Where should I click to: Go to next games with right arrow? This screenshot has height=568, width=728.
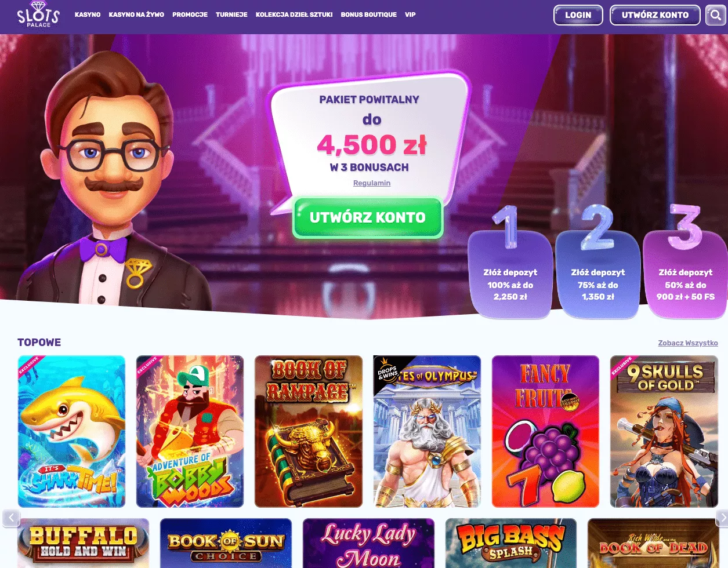click(x=721, y=518)
